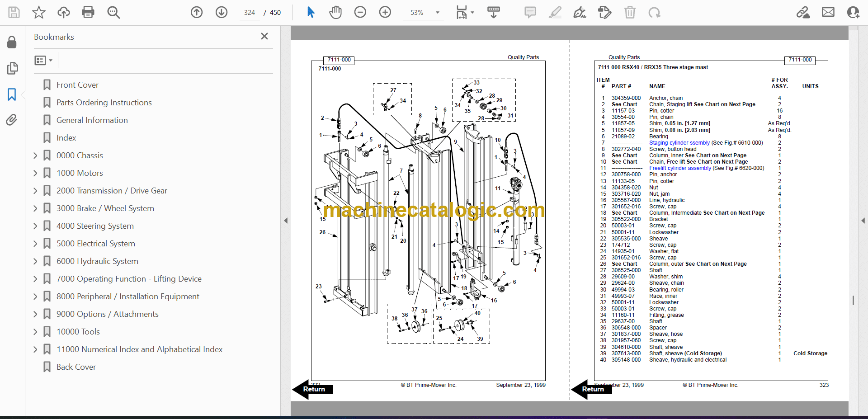
Task: Open the stamp tool icon
Action: click(604, 12)
